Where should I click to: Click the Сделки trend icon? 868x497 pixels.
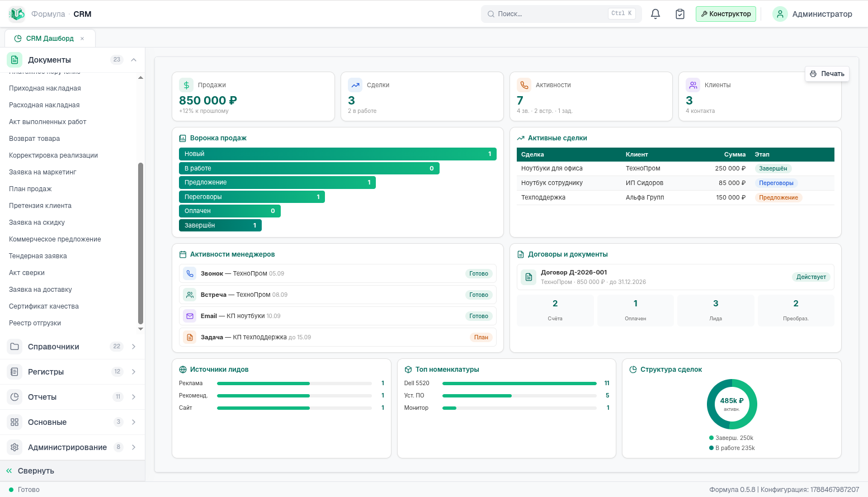pos(355,85)
